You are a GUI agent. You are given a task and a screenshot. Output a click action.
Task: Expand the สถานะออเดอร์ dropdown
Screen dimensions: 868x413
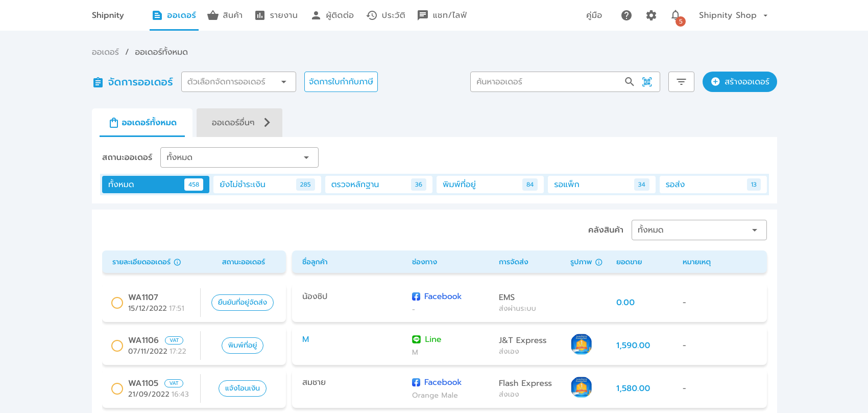coord(239,157)
